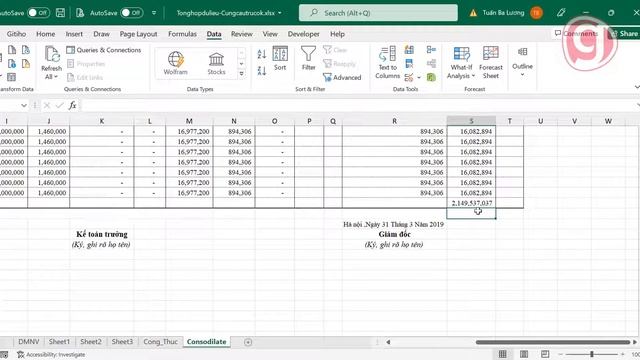Click the fx Insert Function icon
Image resolution: width=640 pixels, height=360 pixels.
73,105
